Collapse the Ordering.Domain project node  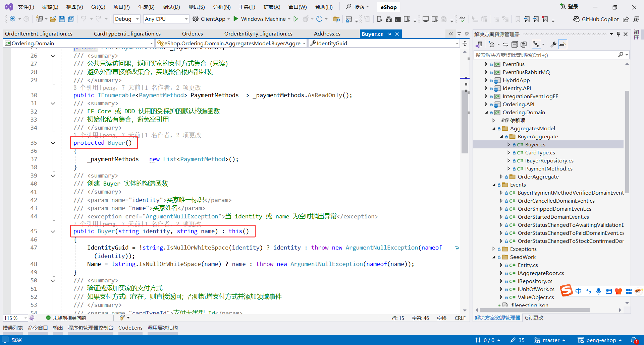click(486, 113)
